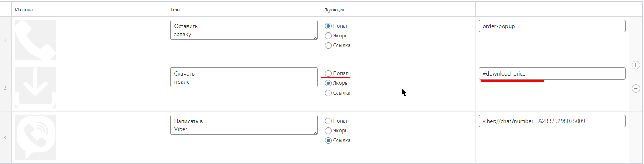Image resolution: width=644 pixels, height=164 pixels.
Task: Click the phone icon thumbnail in row 1
Action: 35,40
